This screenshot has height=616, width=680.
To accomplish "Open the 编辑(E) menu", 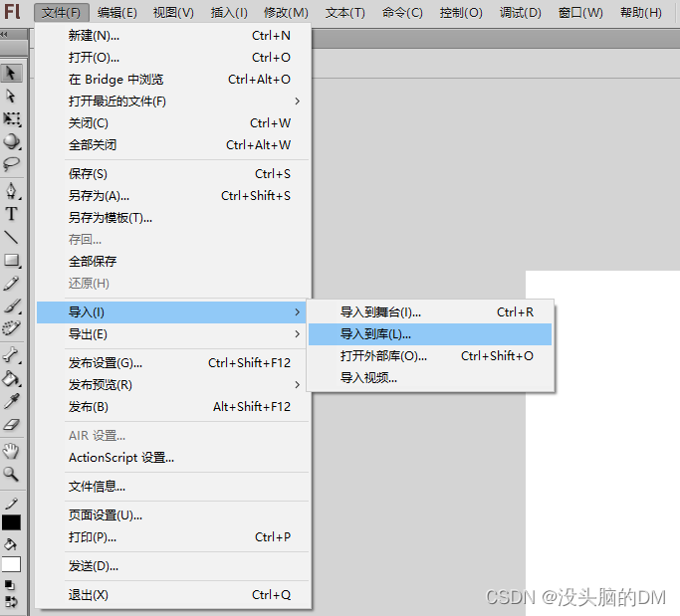I will click(117, 13).
